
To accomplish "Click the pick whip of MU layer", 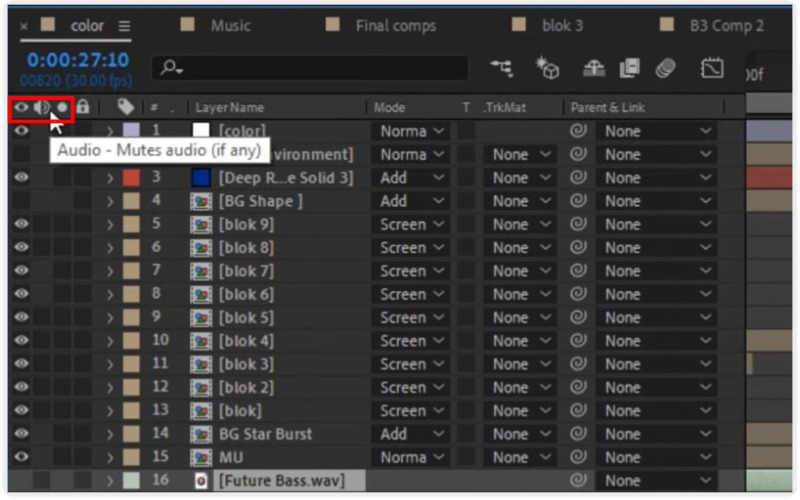I will coord(578,457).
